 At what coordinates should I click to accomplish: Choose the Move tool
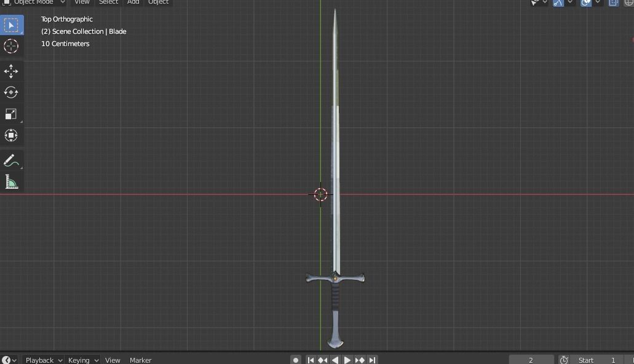[x=11, y=71]
